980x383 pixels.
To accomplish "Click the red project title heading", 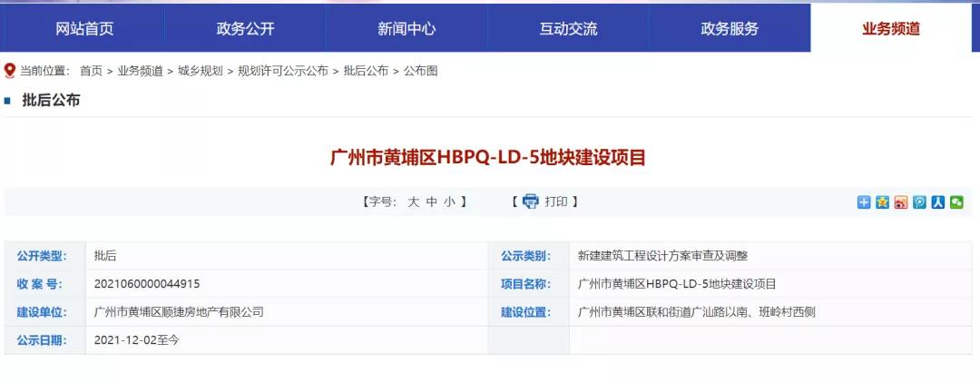I will (487, 157).
